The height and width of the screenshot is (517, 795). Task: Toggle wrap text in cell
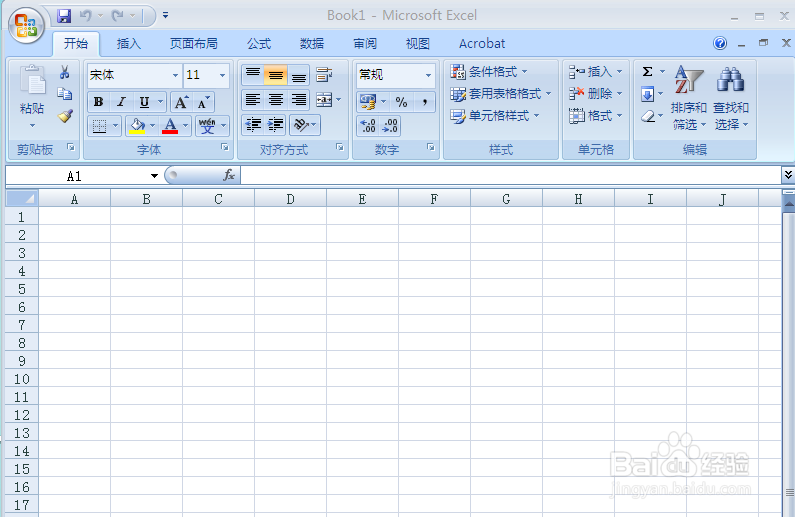[324, 75]
